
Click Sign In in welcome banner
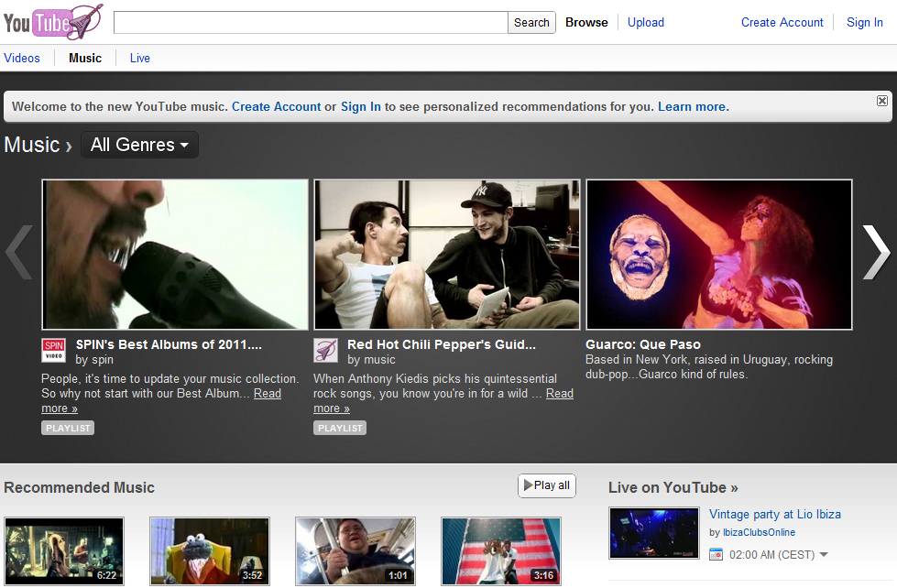pyautogui.click(x=361, y=106)
